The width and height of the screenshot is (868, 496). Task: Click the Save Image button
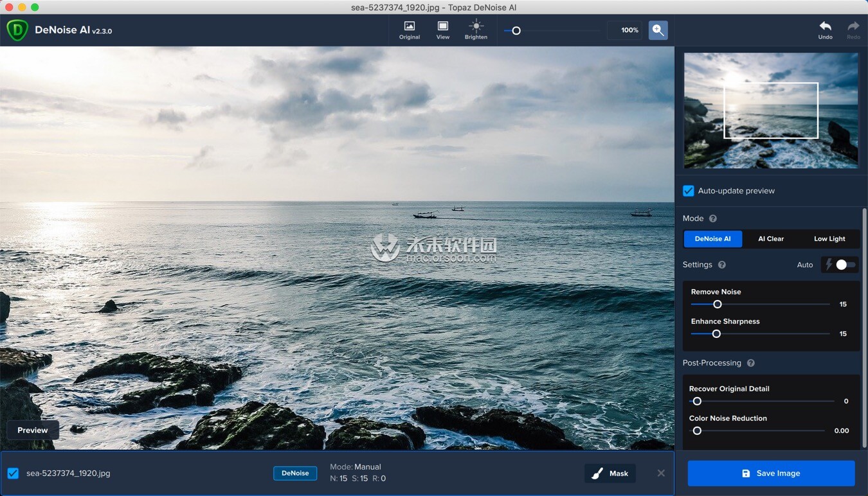click(770, 473)
